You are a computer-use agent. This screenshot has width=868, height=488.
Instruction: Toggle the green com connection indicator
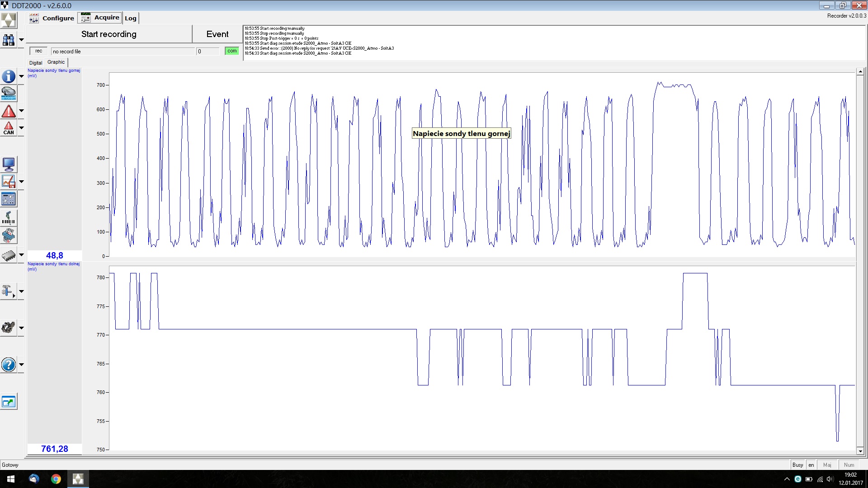coord(232,51)
